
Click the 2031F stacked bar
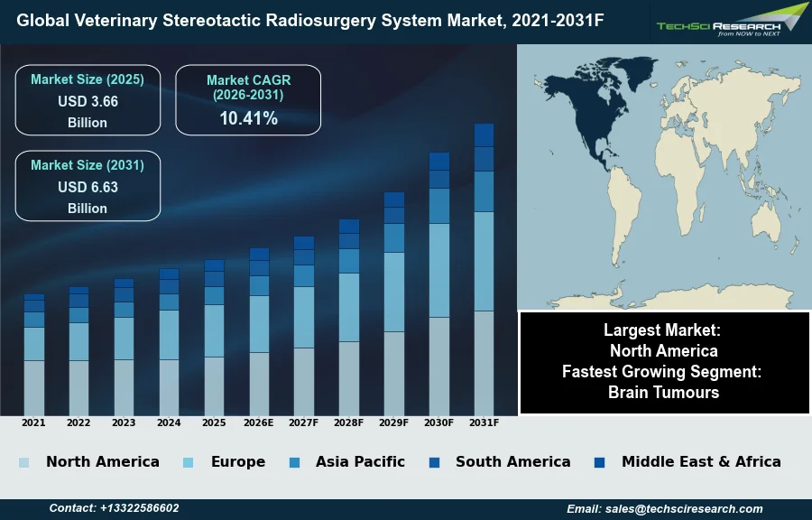(484, 269)
